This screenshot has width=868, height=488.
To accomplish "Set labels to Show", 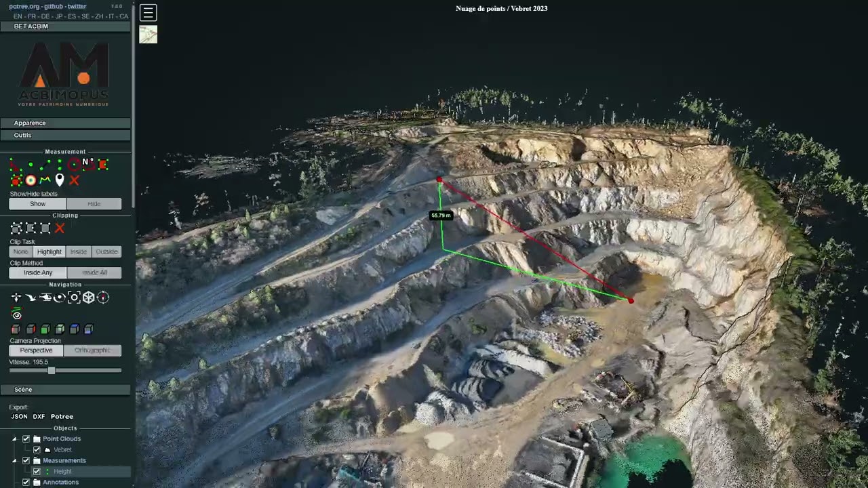I will 38,204.
